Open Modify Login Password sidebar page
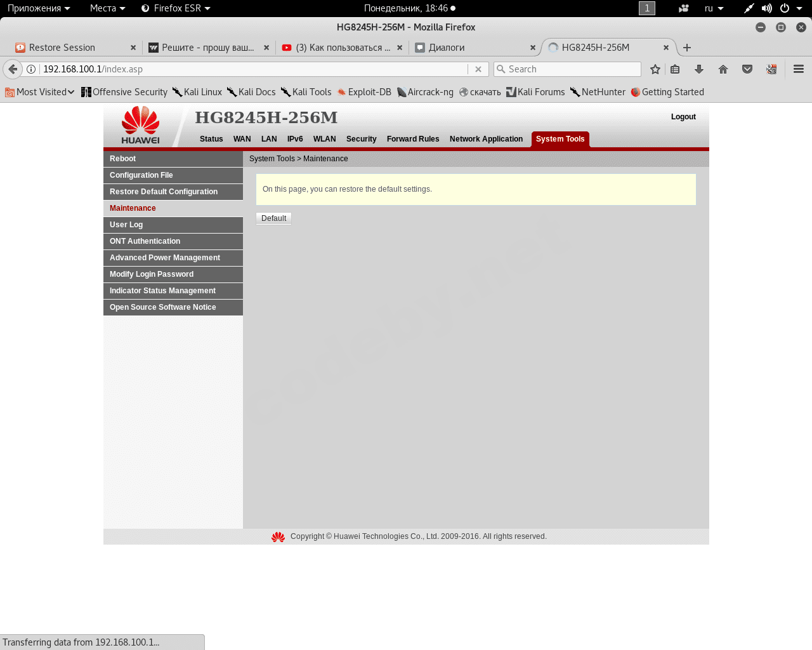The image size is (812, 650). (173, 274)
